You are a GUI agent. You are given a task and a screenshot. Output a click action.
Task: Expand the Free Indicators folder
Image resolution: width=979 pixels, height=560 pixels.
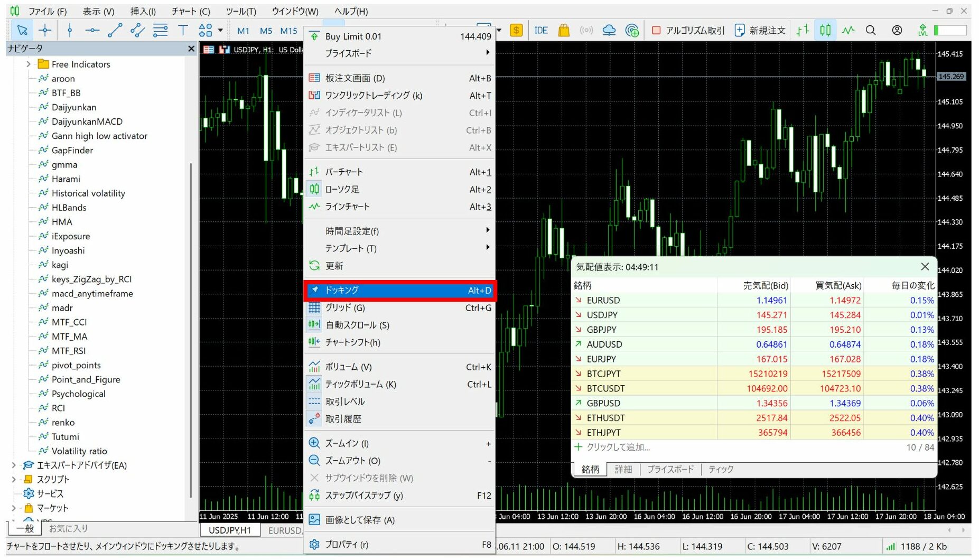pos(29,64)
